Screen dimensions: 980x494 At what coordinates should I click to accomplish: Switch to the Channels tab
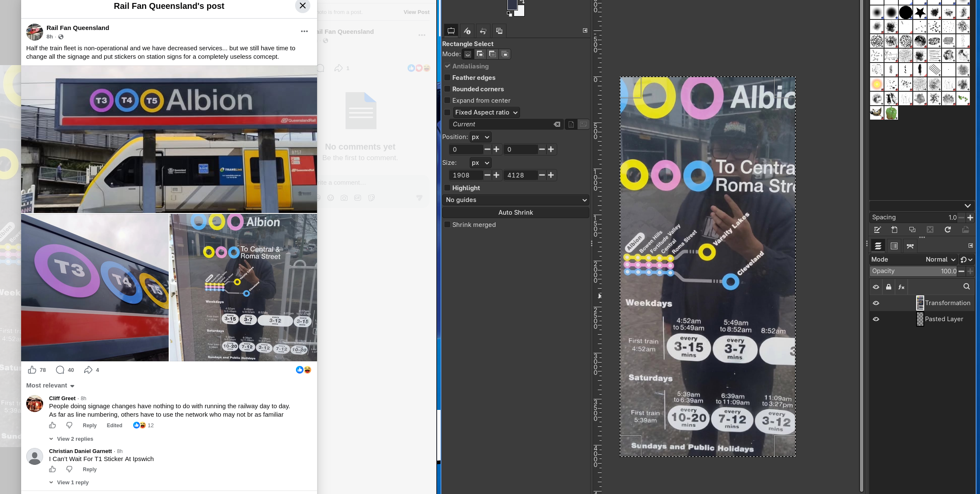[894, 246]
